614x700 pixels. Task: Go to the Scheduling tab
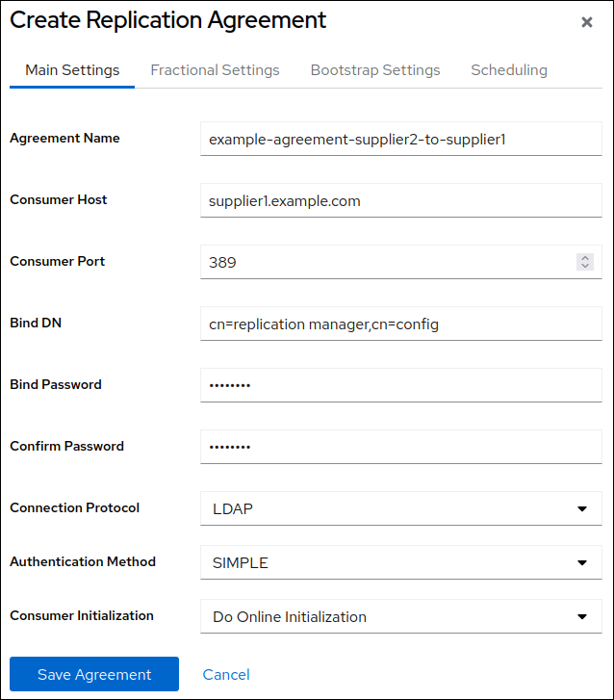tap(508, 70)
